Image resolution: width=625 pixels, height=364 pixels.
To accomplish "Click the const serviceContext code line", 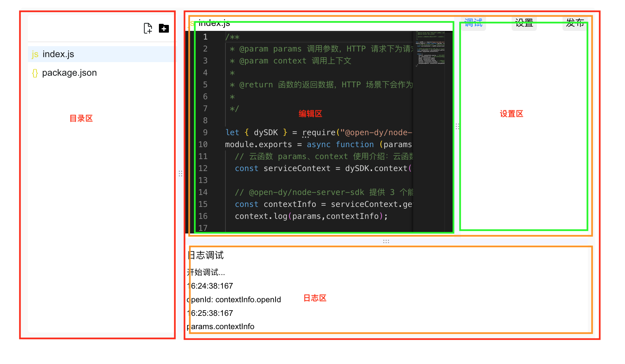I will point(299,168).
